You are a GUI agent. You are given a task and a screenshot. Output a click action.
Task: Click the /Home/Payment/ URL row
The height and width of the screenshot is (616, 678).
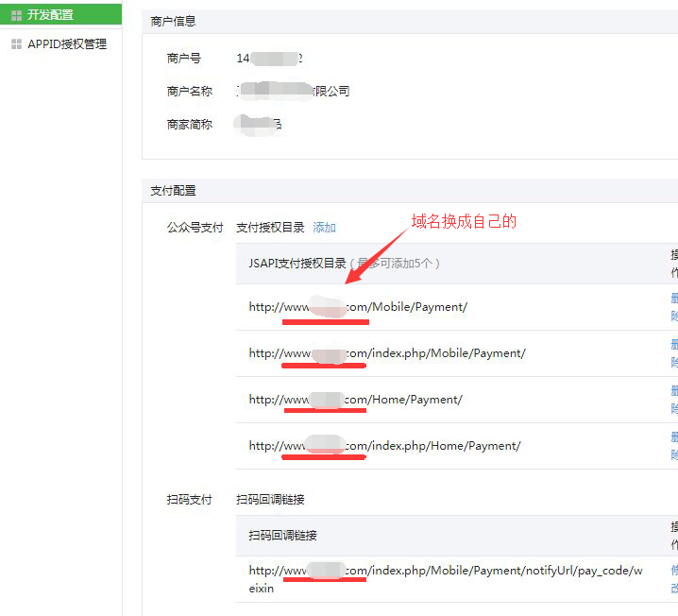tap(355, 400)
